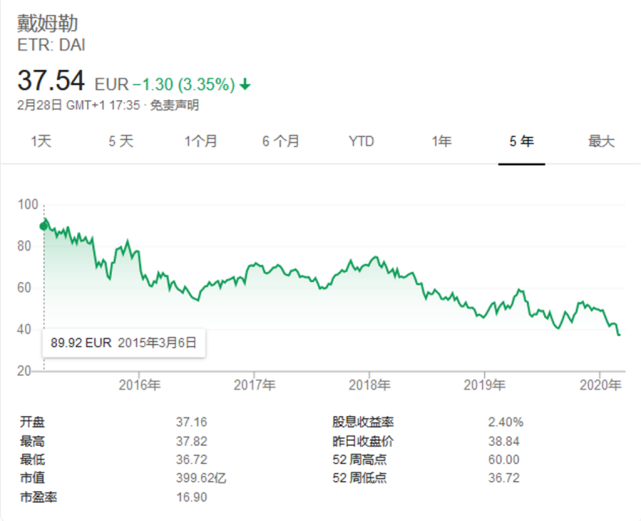The height and width of the screenshot is (521, 641).
Task: Click the 股息收益率 label
Action: [x=363, y=422]
